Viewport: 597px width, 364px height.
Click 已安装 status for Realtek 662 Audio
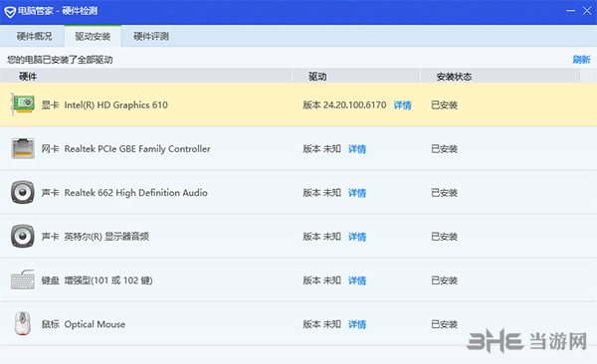pyautogui.click(x=445, y=193)
